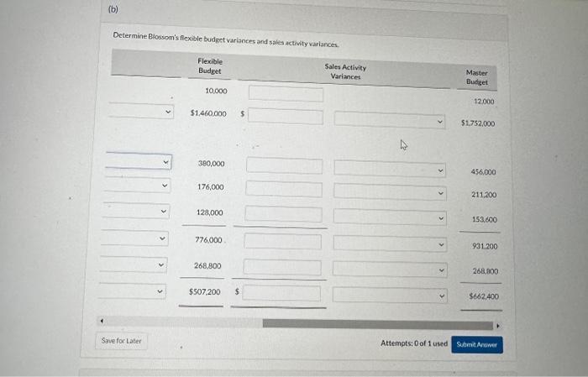The width and height of the screenshot is (588, 377).
Task: Click the variance input beside 380,000
Action: click(284, 166)
